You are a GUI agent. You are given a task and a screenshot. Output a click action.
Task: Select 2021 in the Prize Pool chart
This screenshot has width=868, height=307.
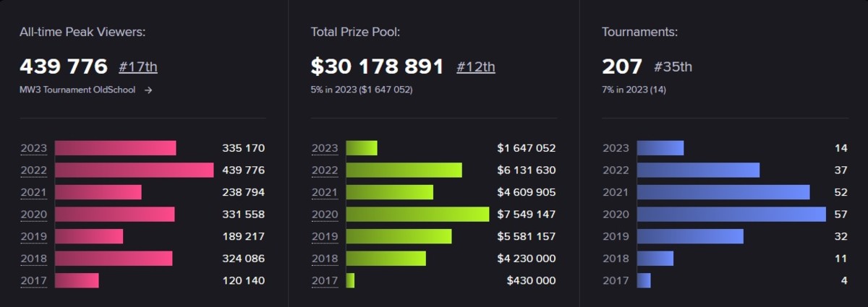click(325, 192)
